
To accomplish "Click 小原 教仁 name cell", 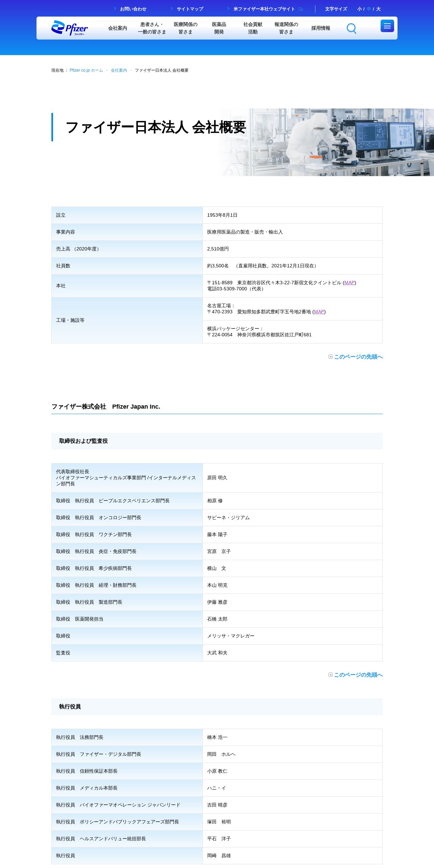I will 292,771.
